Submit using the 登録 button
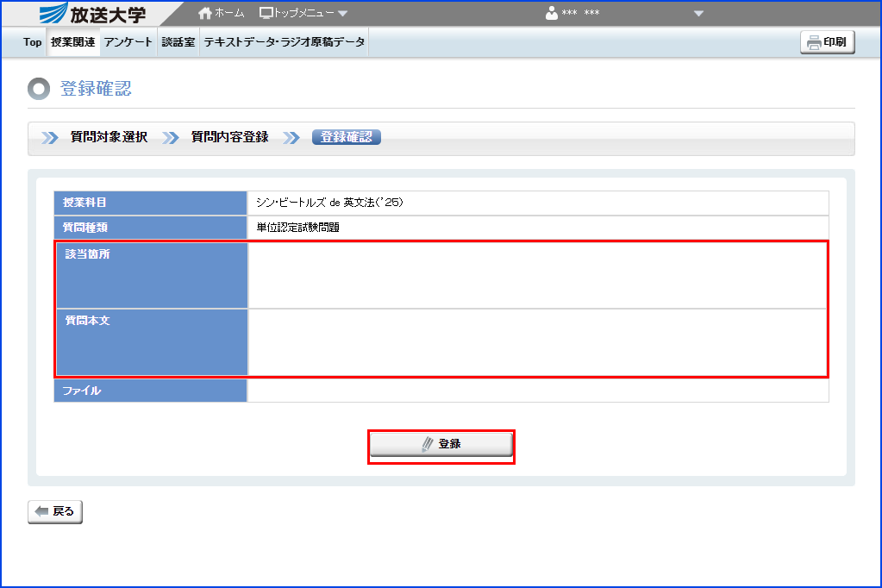Image resolution: width=882 pixels, height=588 pixels. 441,444
